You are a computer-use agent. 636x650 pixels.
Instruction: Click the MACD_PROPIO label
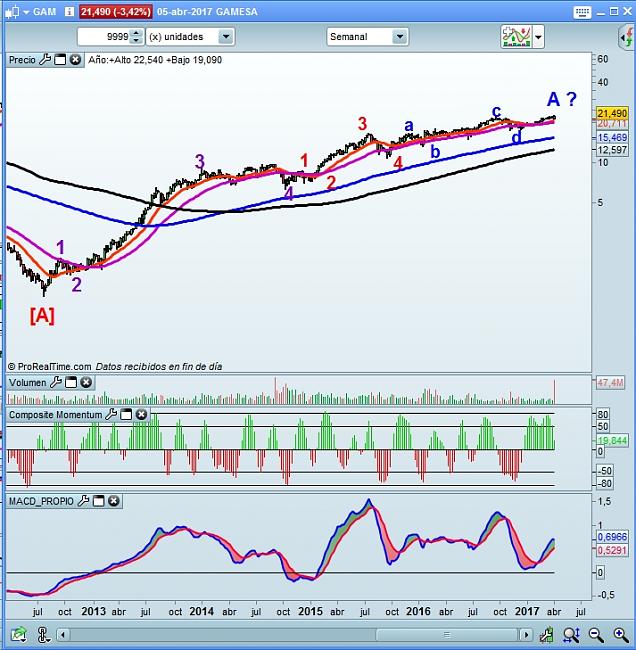[x=41, y=501]
